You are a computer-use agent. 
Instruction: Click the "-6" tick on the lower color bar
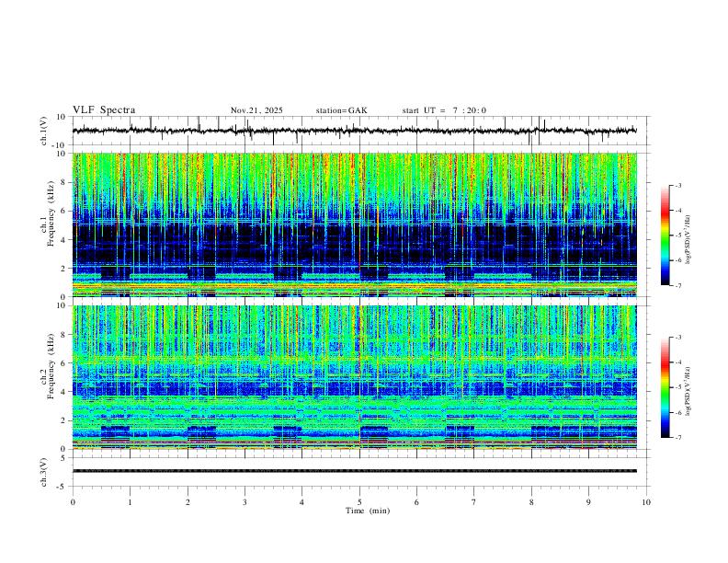pyautogui.click(x=677, y=412)
